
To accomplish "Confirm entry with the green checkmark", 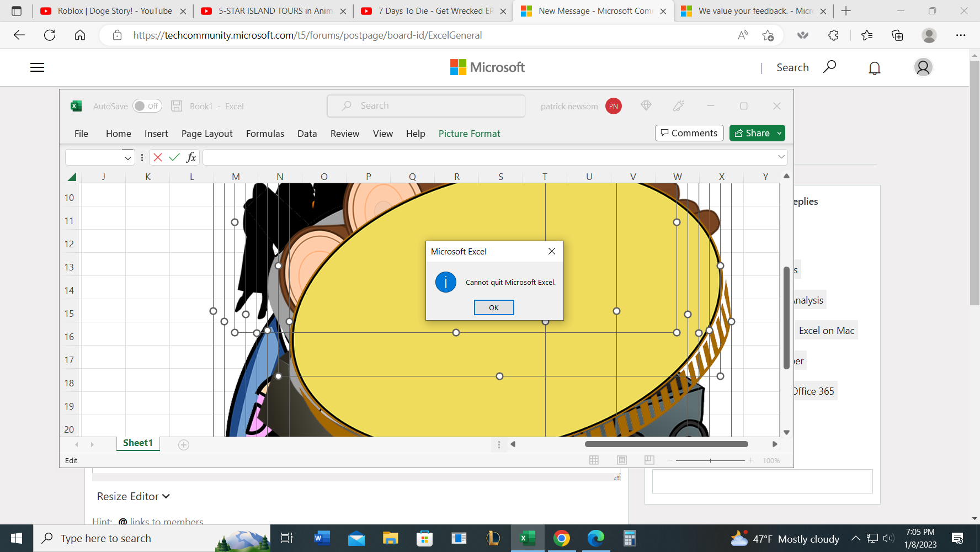I will pyautogui.click(x=174, y=157).
